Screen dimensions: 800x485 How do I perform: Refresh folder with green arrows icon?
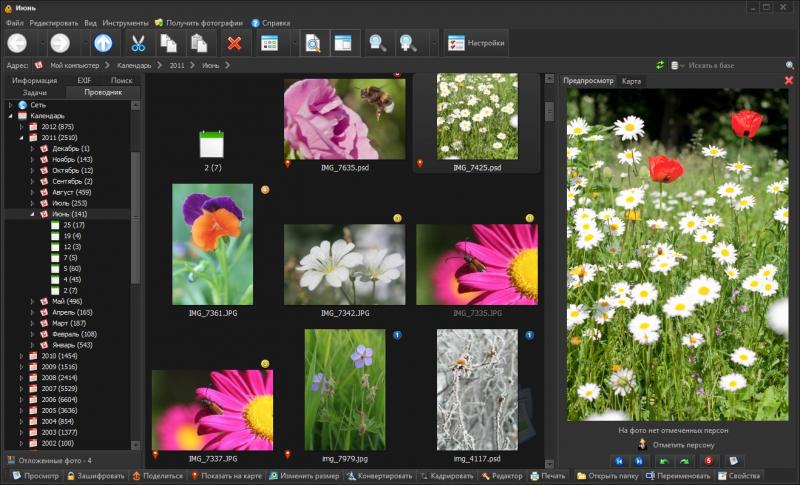[x=660, y=65]
